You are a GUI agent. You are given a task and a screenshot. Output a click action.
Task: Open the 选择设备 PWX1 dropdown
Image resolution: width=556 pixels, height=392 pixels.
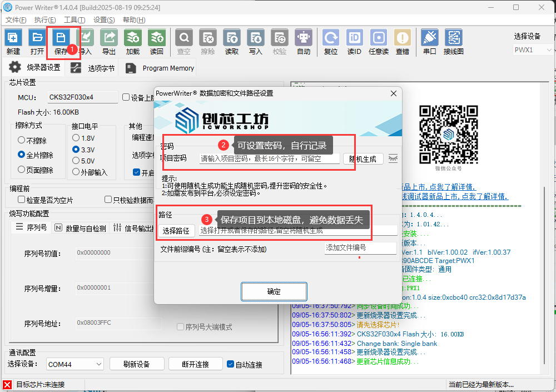pyautogui.click(x=533, y=50)
